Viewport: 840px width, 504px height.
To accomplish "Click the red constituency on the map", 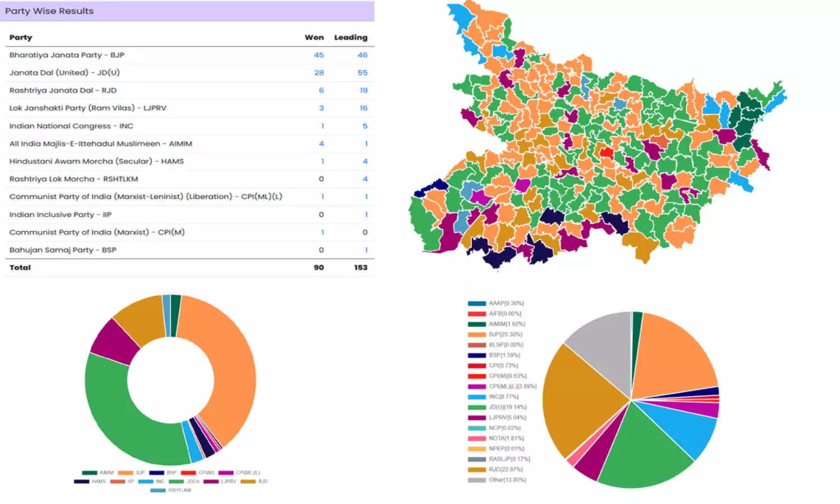I will [606, 152].
